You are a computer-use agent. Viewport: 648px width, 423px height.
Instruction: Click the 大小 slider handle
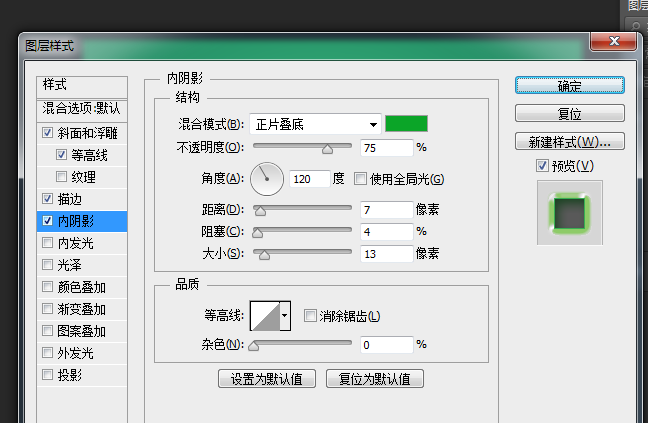click(264, 255)
